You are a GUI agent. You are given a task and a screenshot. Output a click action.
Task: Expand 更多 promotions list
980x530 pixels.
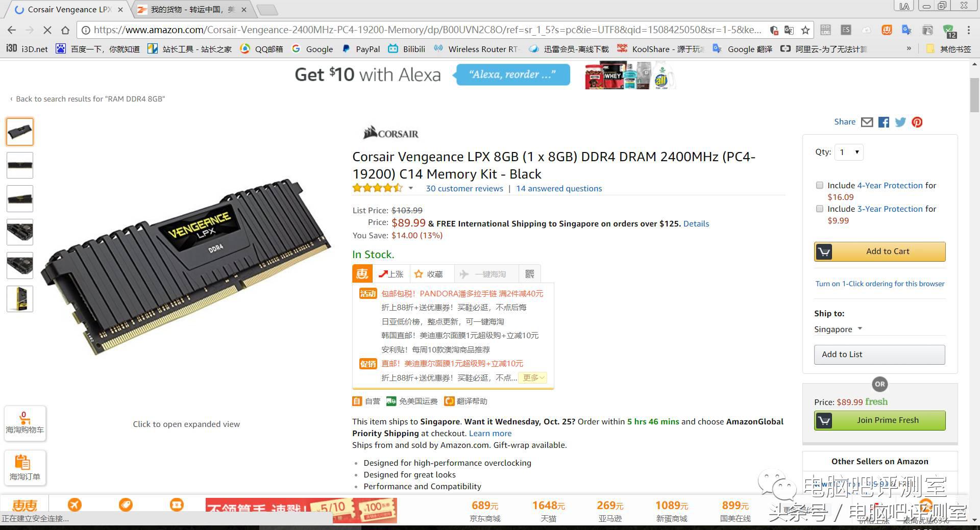coord(533,377)
